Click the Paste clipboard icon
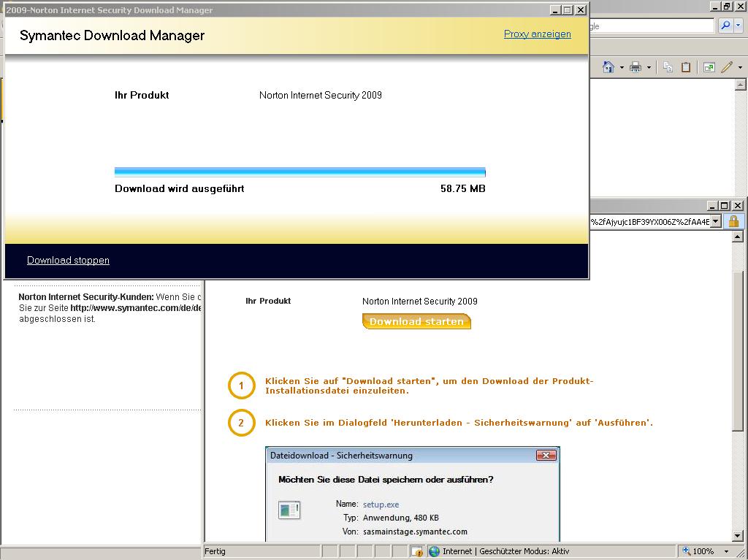 click(x=685, y=67)
